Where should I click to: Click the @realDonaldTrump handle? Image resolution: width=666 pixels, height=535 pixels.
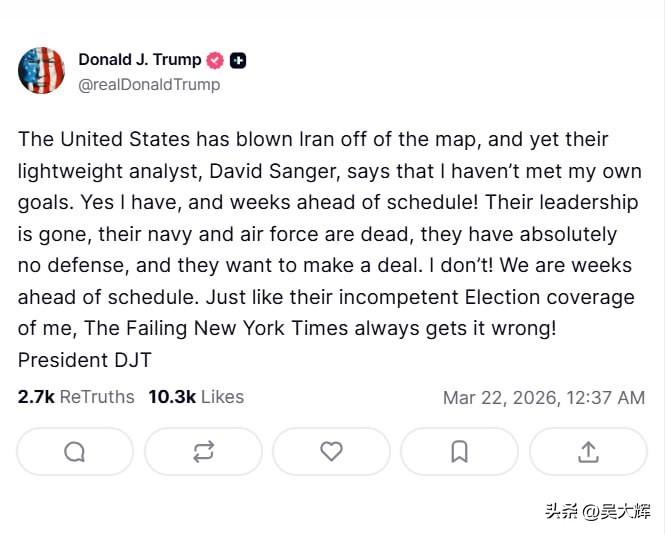pos(149,84)
